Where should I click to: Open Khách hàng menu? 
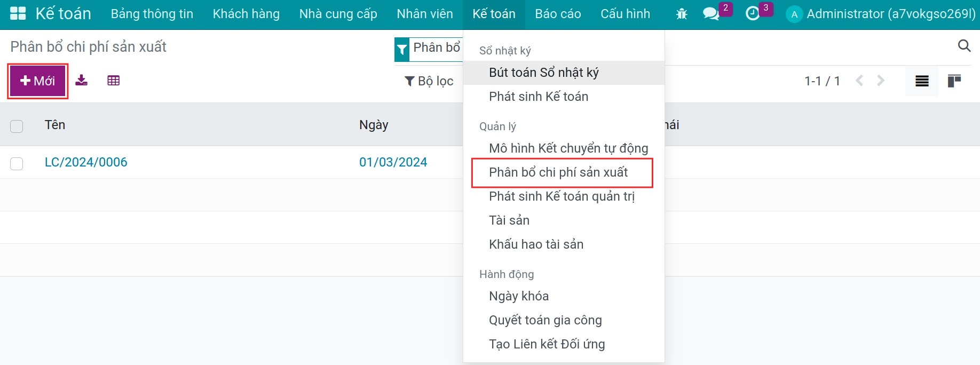(x=246, y=14)
